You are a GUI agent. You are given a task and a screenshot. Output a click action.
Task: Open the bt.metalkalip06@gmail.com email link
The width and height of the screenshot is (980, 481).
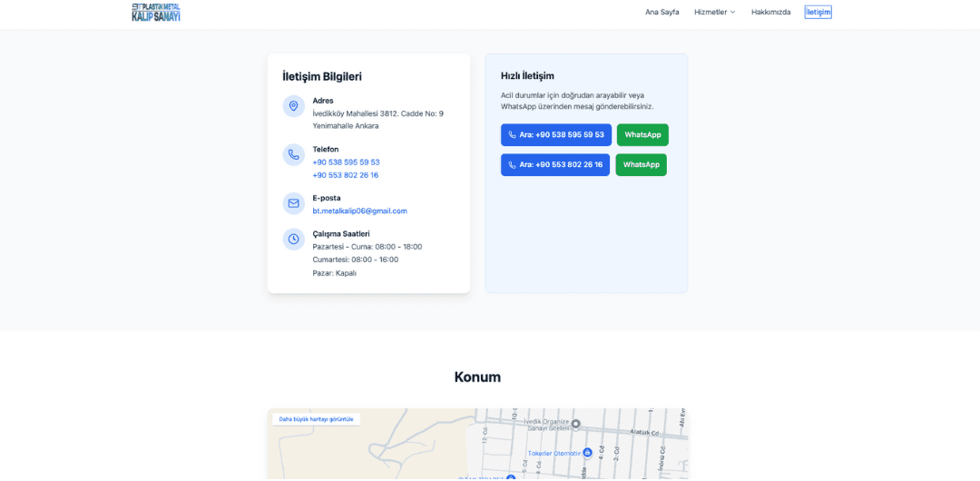coord(359,211)
